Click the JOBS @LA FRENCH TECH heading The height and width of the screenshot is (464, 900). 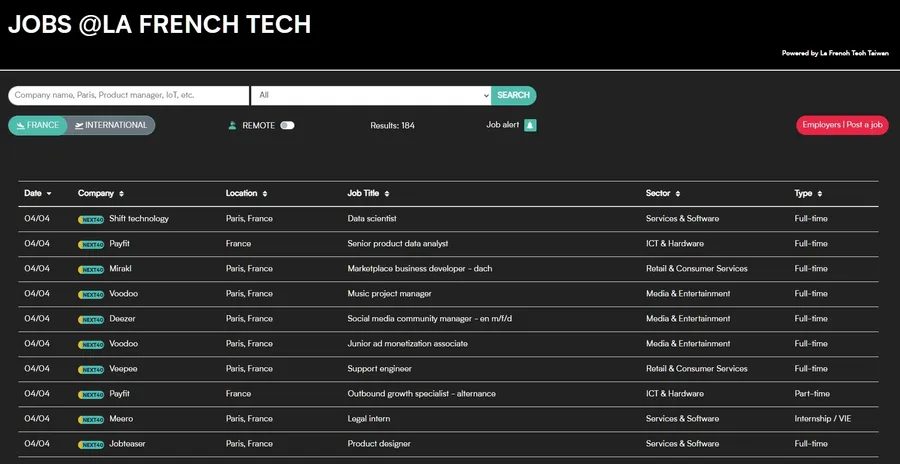click(160, 25)
